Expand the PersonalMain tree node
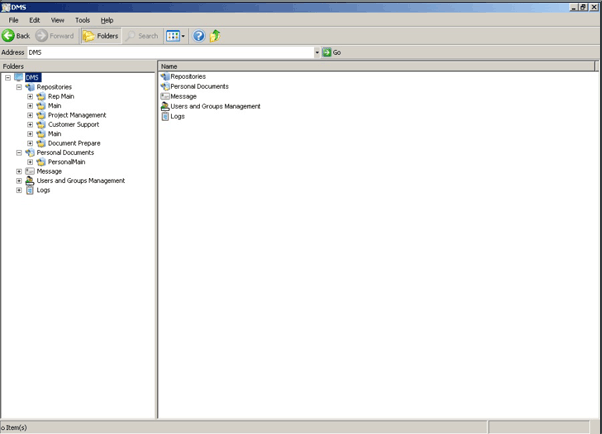The width and height of the screenshot is (602, 434). click(x=30, y=162)
